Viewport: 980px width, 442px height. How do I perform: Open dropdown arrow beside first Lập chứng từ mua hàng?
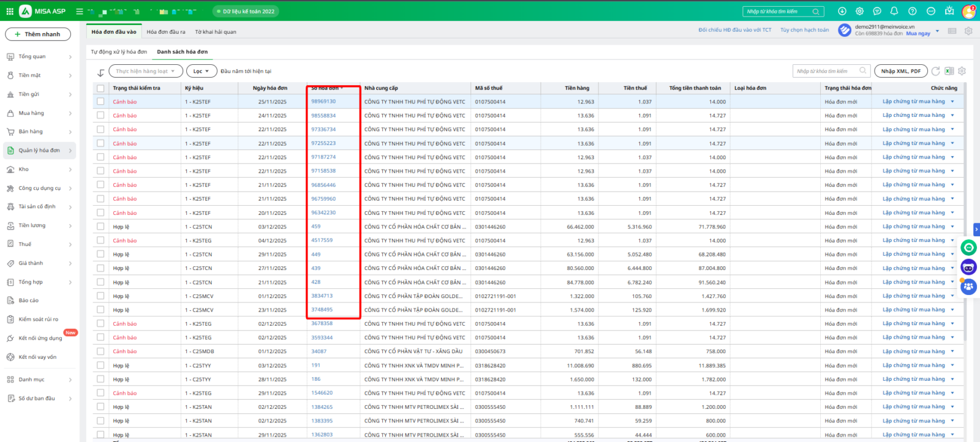click(952, 102)
